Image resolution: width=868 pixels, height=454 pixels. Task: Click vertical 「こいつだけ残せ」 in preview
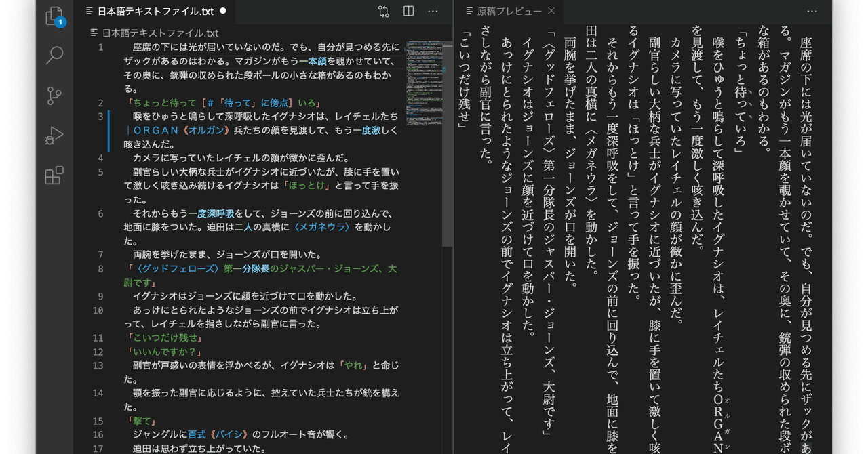coord(465,80)
